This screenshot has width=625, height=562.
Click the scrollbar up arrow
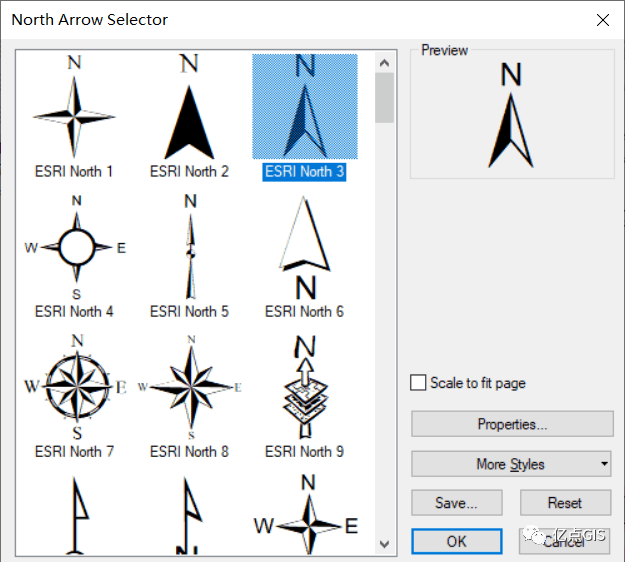pos(384,63)
